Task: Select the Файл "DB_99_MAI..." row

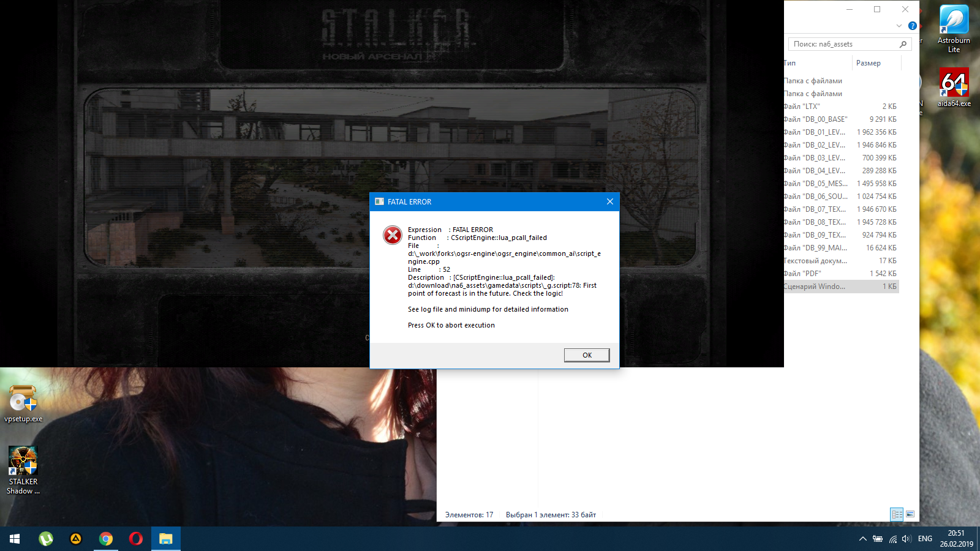Action: click(841, 248)
